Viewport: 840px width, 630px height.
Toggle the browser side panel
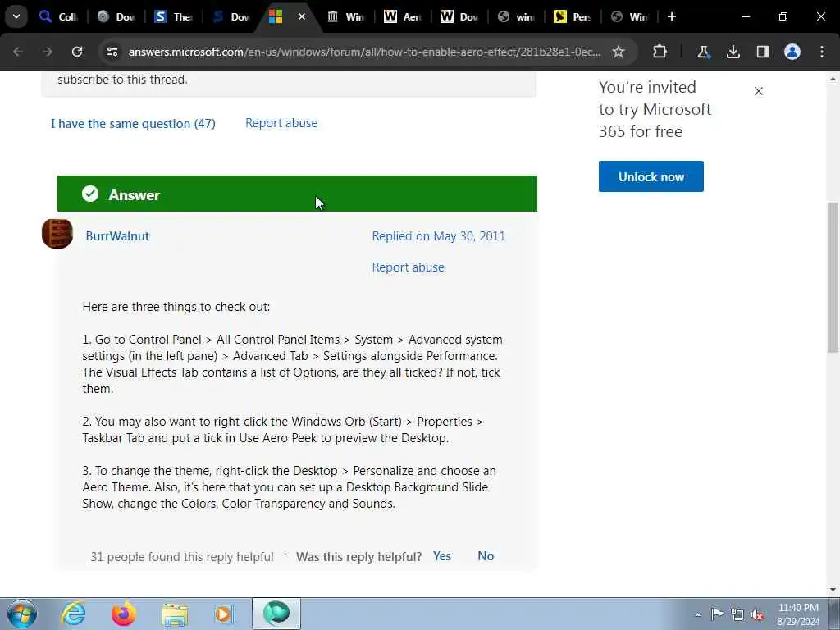(762, 52)
